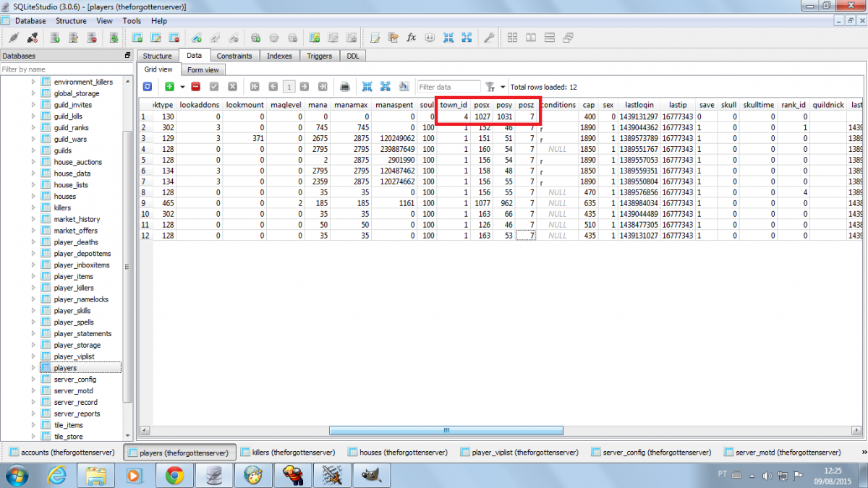Float the Databases panel using its title icon
The width and height of the screenshot is (868, 488).
[128, 56]
